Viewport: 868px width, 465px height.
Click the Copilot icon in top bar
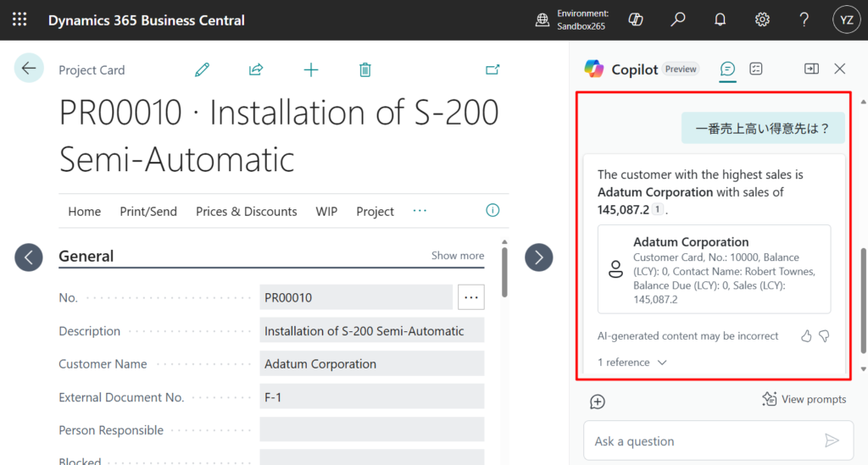(x=636, y=19)
